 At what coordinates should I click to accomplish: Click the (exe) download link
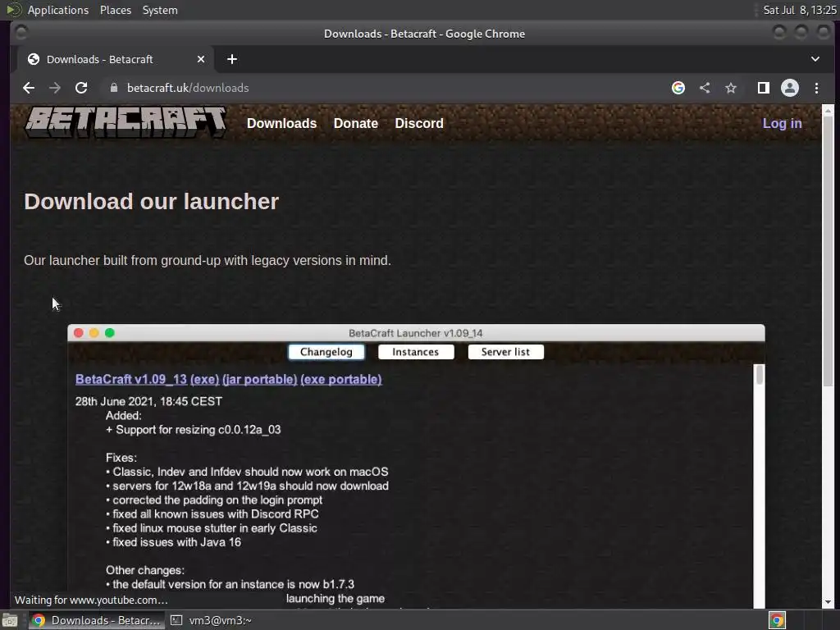pos(204,379)
